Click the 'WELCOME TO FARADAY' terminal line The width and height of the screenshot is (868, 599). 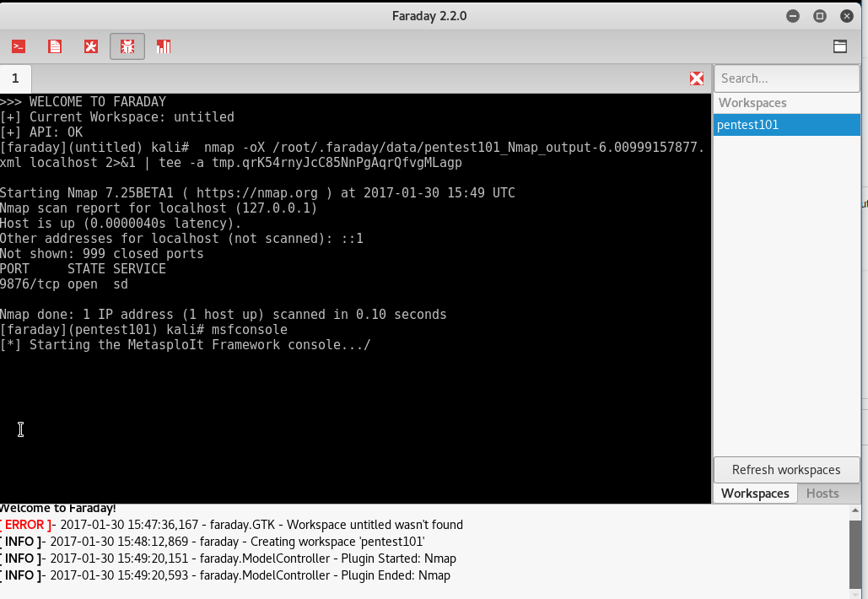pos(83,102)
